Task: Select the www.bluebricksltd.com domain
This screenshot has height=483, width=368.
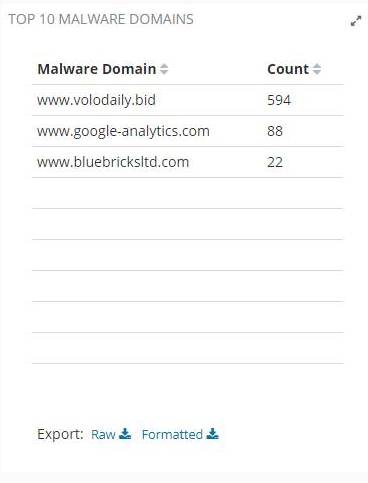Action: 113,162
